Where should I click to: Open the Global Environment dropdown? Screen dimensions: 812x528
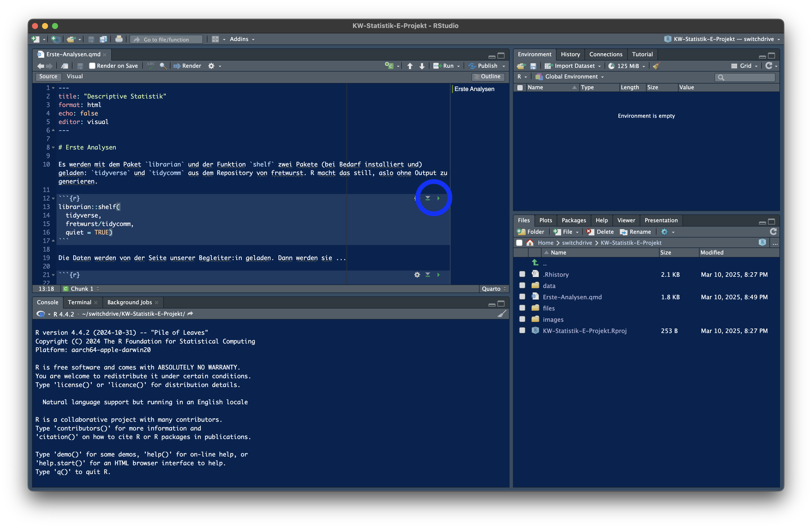570,77
